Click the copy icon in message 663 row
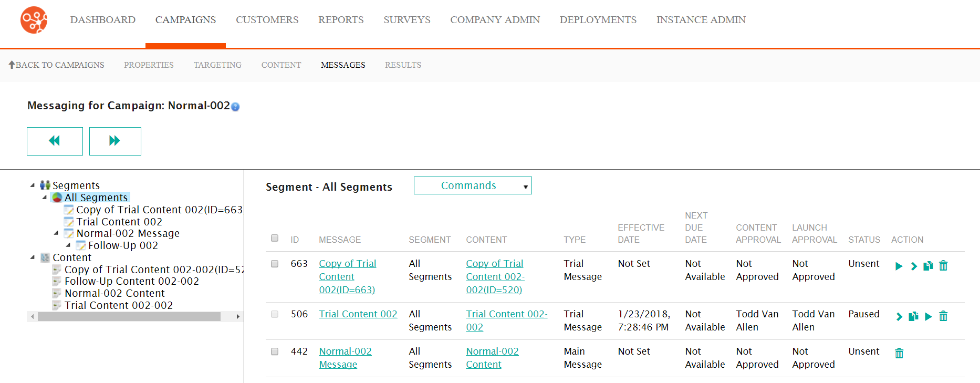This screenshot has height=383, width=980. (928, 266)
